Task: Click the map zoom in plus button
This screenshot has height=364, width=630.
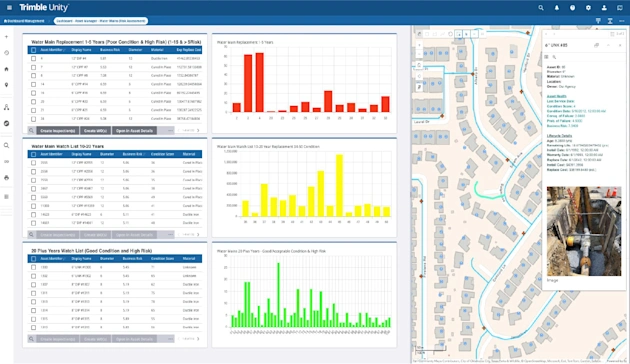Action: click(419, 45)
